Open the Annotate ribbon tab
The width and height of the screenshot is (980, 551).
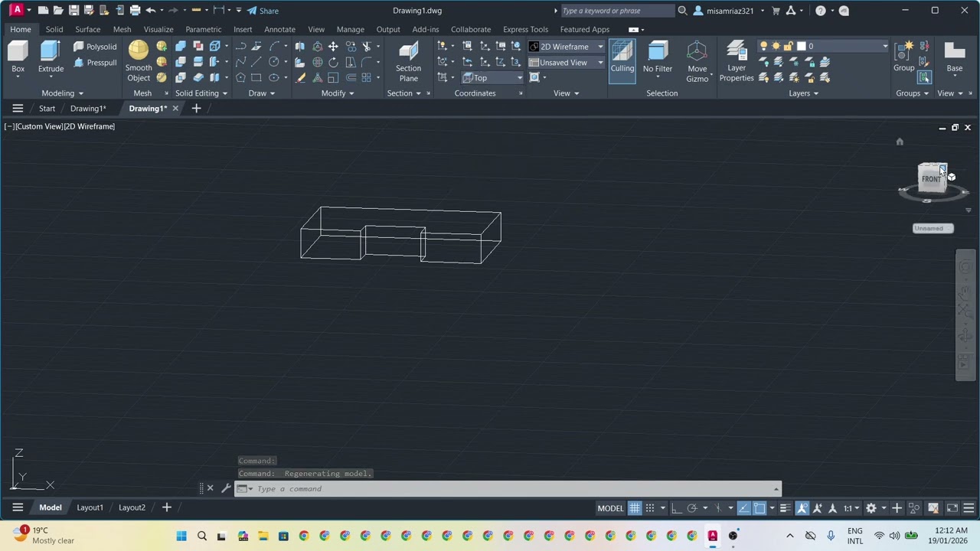click(x=279, y=29)
